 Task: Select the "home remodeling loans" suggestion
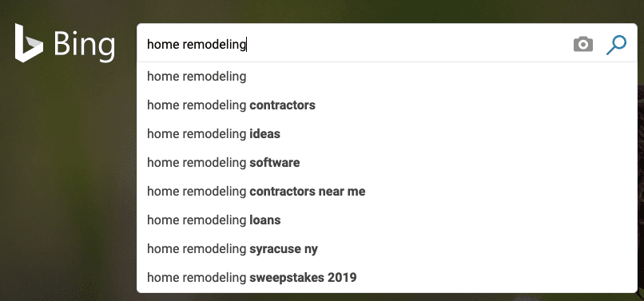click(387, 220)
